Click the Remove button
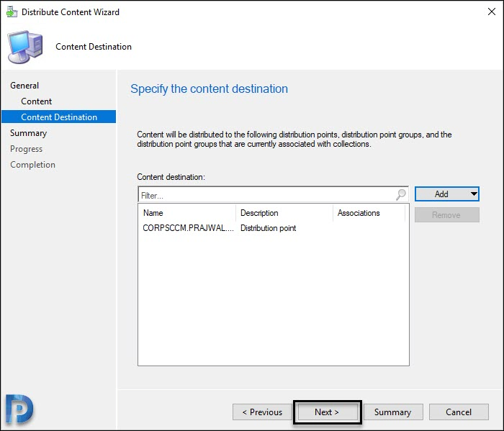Image resolution: width=504 pixels, height=431 pixels. [447, 215]
